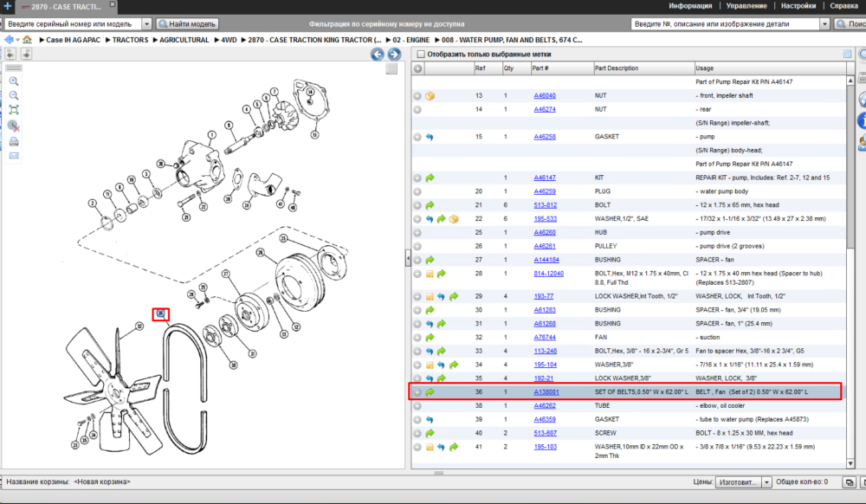866x504 pixels.
Task: Show the supersession blue arrow for GASKET A46258
Action: [430, 137]
